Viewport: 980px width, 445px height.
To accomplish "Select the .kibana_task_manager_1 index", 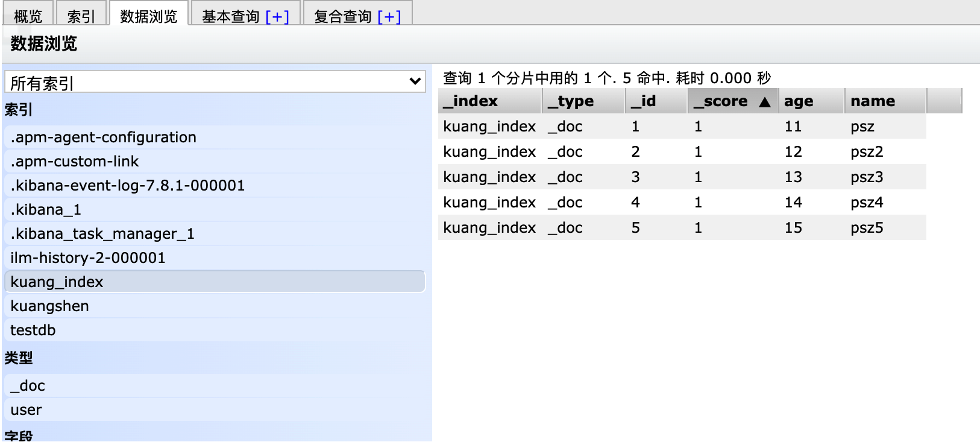I will click(x=215, y=234).
